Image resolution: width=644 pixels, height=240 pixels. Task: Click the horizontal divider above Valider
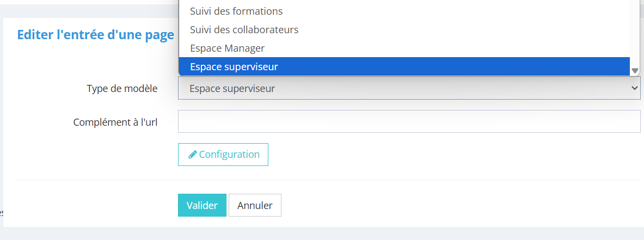coord(327,180)
